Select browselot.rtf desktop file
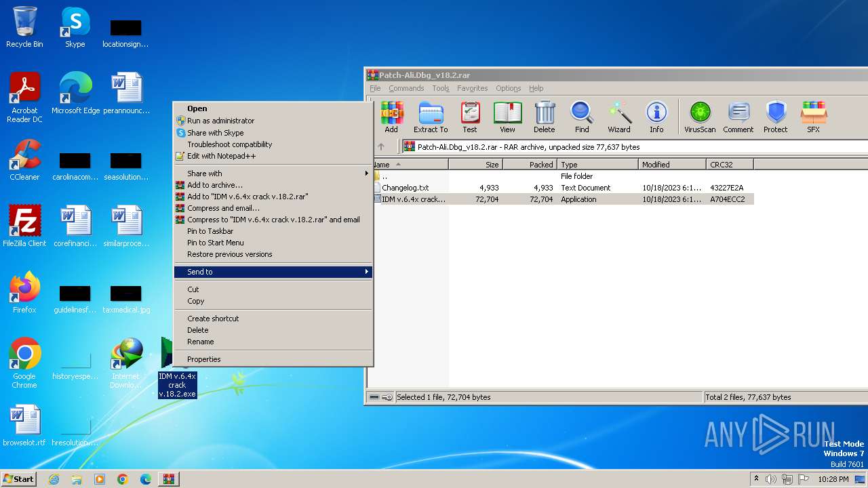 pyautogui.click(x=24, y=426)
